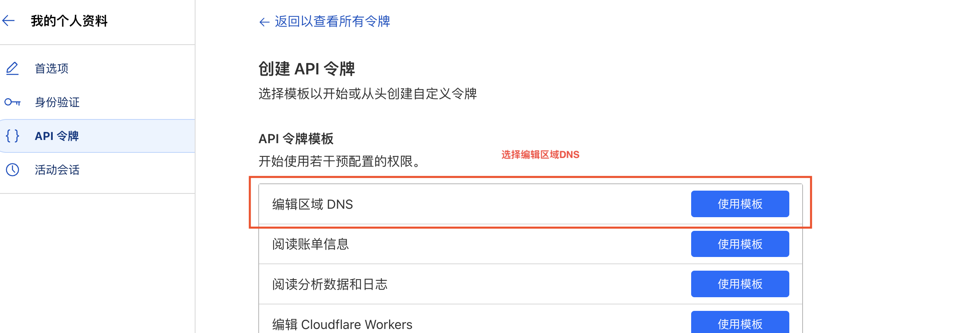Click the 阅读分析数据和日志 row label
The image size is (980, 333).
click(329, 284)
